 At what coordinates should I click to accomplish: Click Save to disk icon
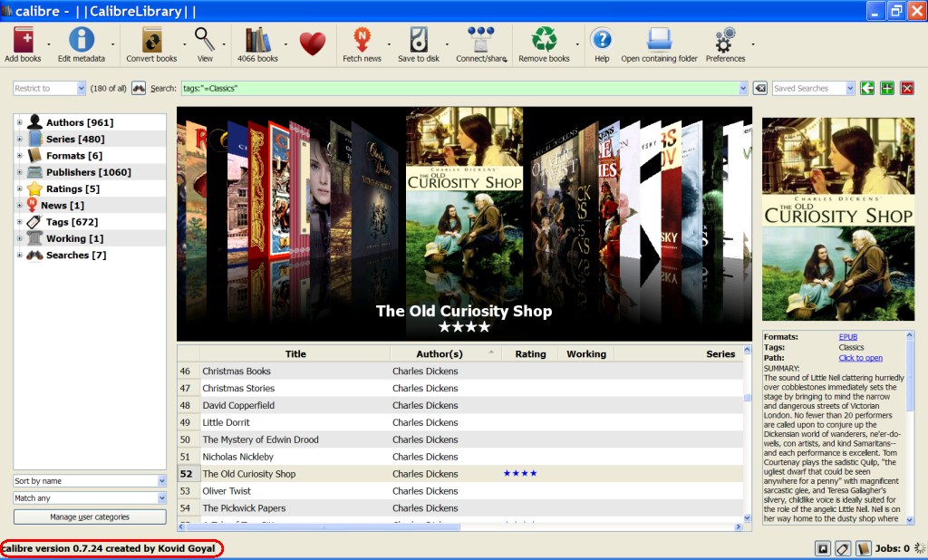pos(419,40)
